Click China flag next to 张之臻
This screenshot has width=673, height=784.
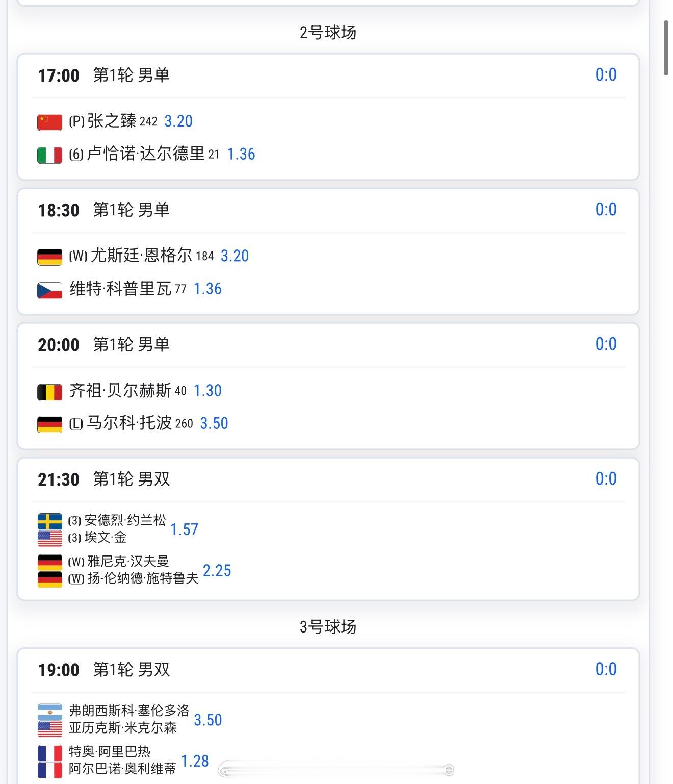[x=49, y=121]
